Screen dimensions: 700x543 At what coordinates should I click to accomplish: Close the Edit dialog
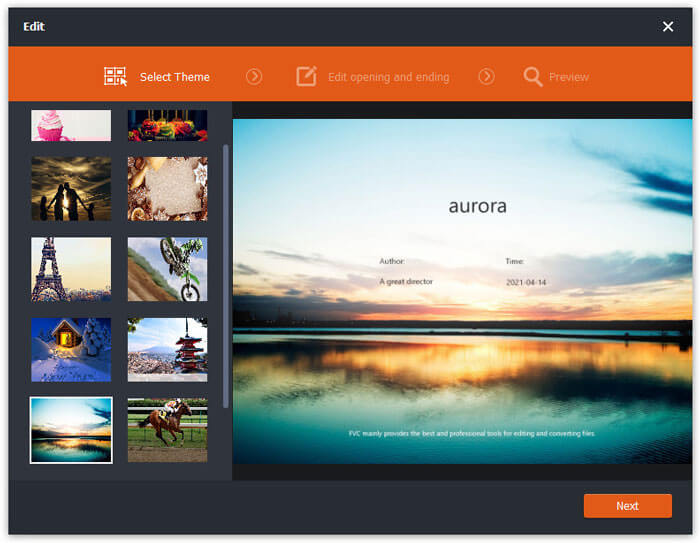(668, 27)
